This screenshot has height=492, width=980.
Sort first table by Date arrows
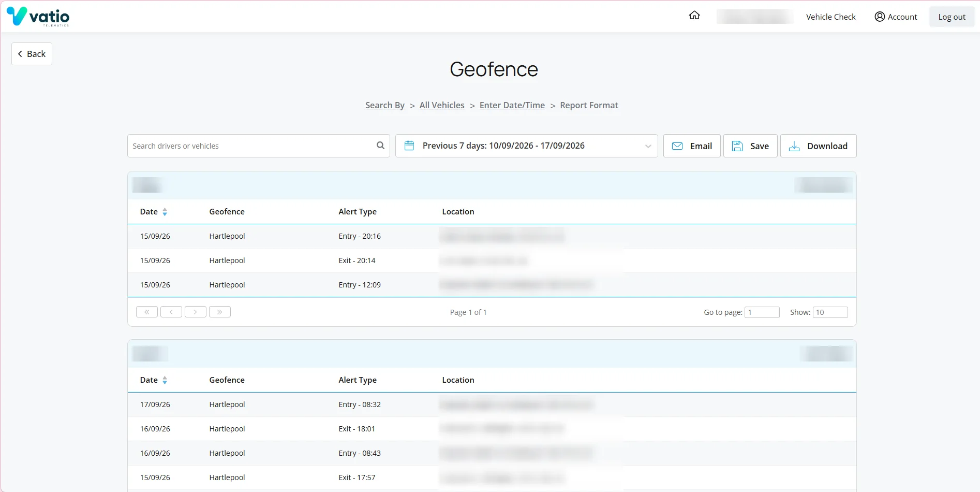[x=165, y=212]
